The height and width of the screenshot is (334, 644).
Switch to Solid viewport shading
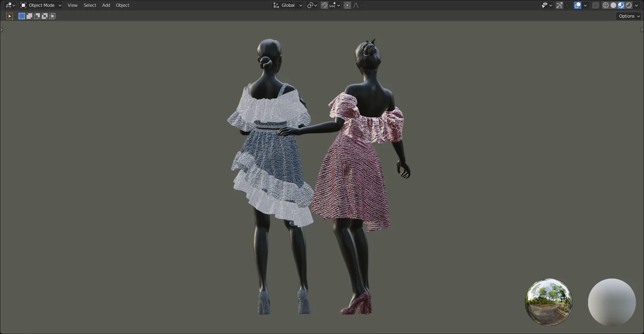[613, 5]
